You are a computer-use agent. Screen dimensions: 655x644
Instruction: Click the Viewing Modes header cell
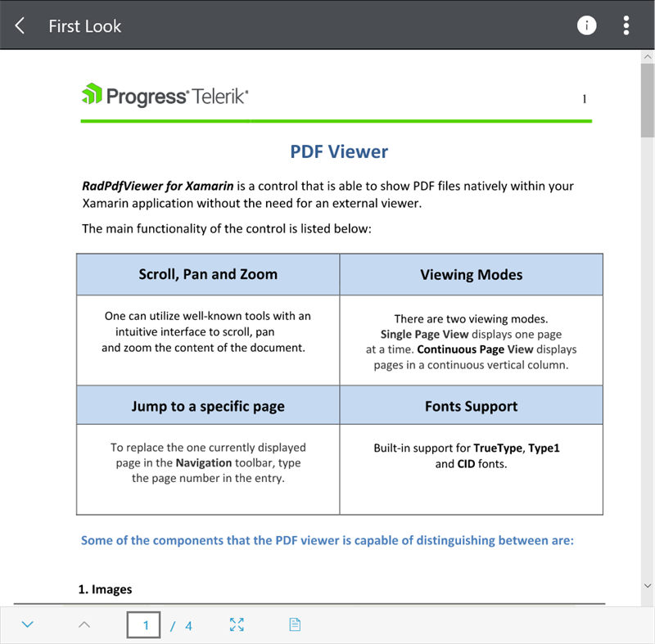pos(472,274)
